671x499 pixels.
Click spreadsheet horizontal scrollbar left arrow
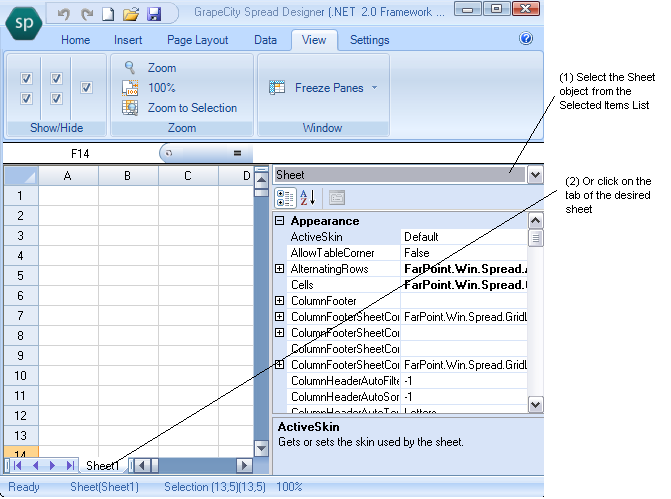point(142,466)
